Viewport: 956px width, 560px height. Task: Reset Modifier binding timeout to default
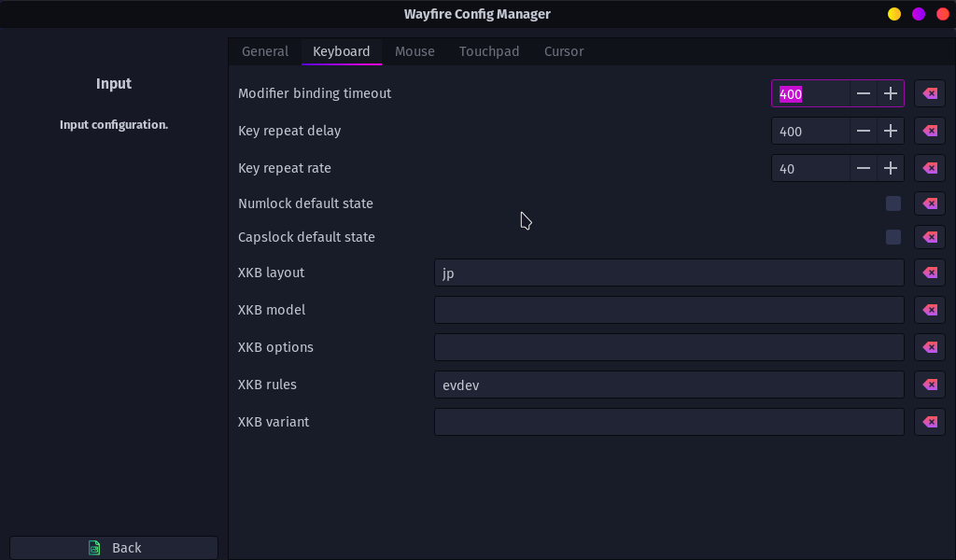click(x=930, y=93)
